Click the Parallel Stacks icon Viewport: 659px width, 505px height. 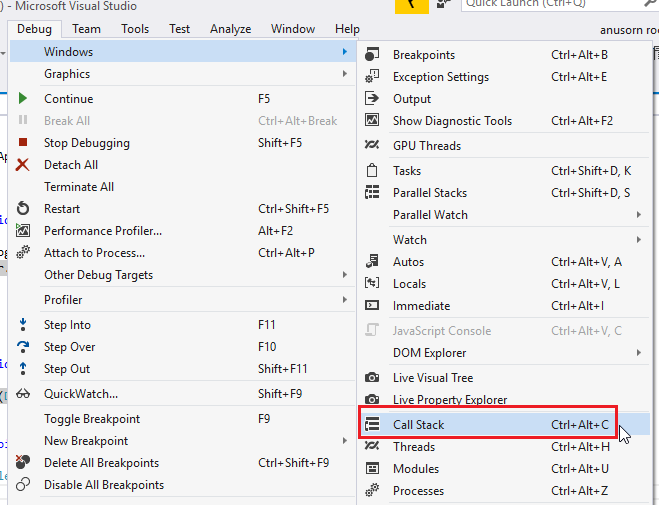(372, 192)
